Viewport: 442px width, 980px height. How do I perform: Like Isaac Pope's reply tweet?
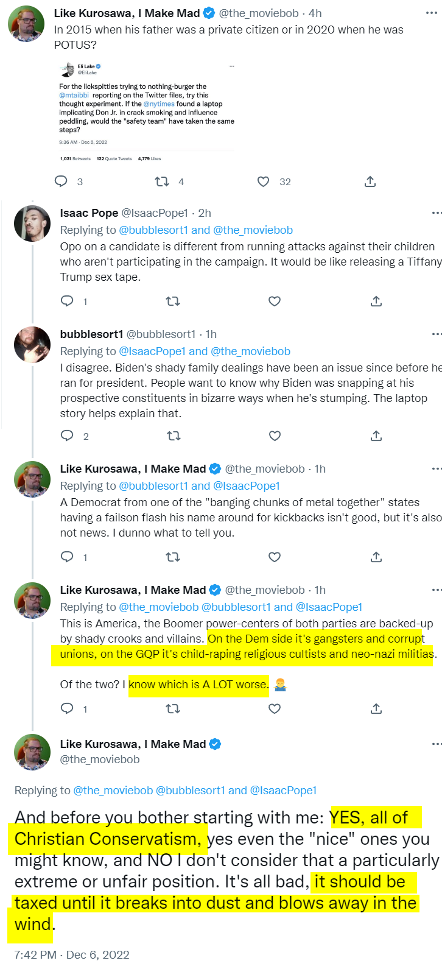pos(275,301)
